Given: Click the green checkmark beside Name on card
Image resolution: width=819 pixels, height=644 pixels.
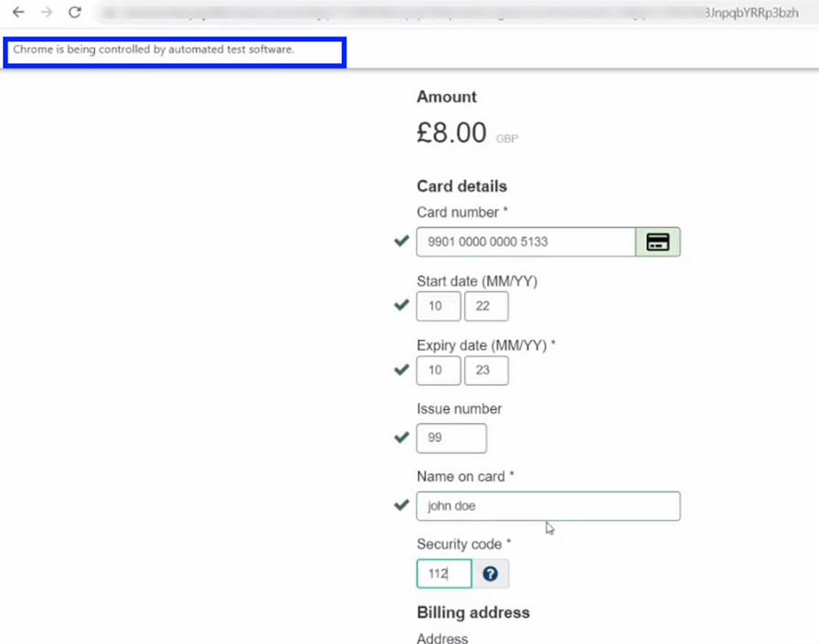Looking at the screenshot, I should (400, 505).
